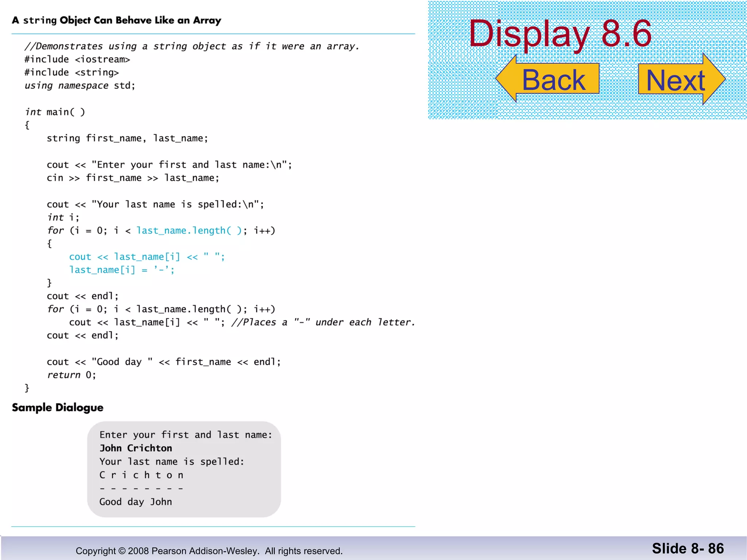Viewport: 747px width, 560px height.
Task: Click 'Good day John' output line
Action: tap(136, 502)
